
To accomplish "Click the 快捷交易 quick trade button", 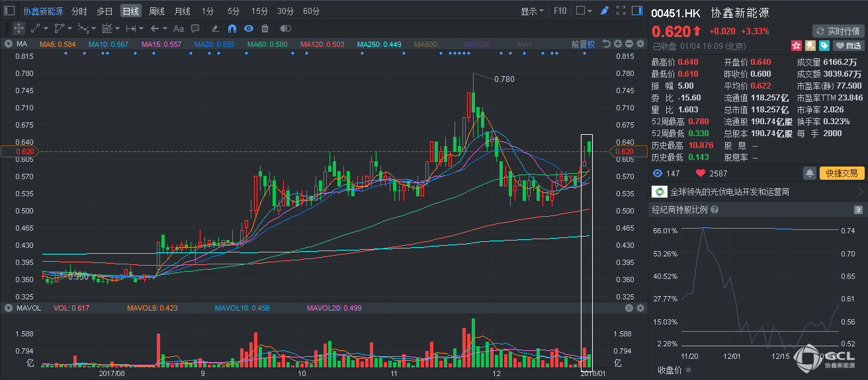I will tap(842, 173).
